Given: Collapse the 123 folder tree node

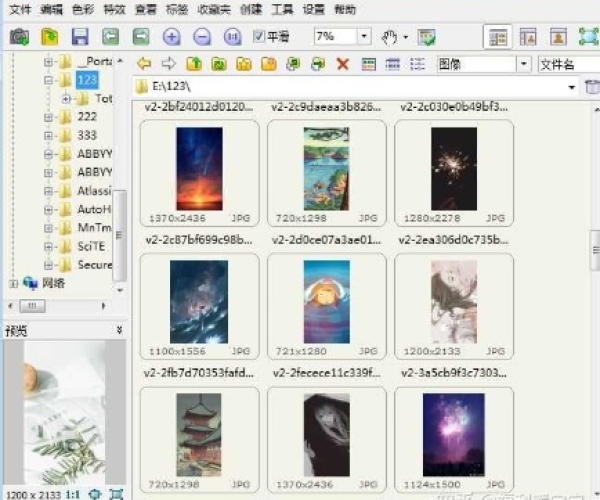Looking at the screenshot, I should coord(48,80).
